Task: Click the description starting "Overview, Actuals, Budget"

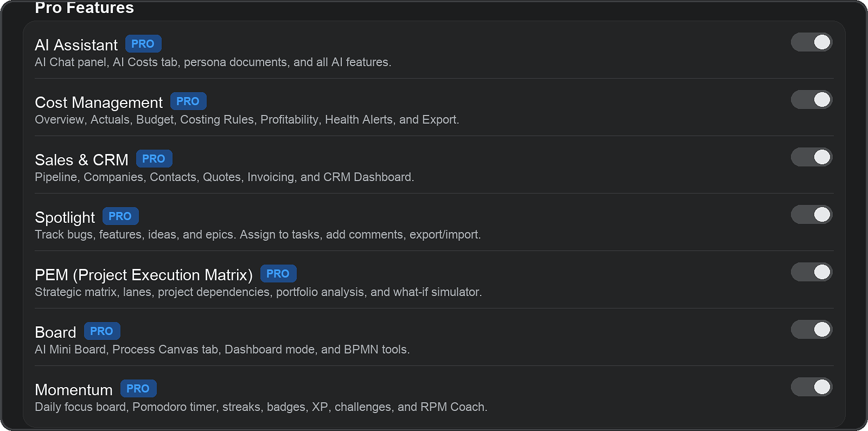Action: coord(247,120)
